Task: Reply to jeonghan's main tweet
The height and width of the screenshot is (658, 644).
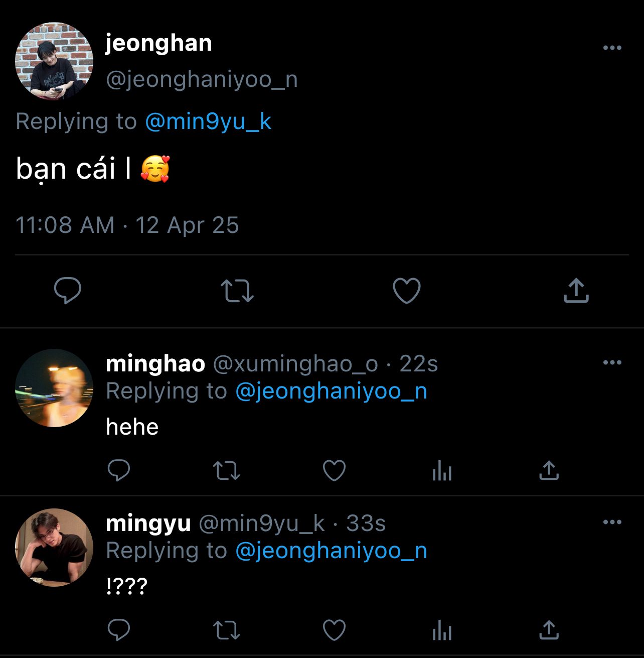Action: 68,290
